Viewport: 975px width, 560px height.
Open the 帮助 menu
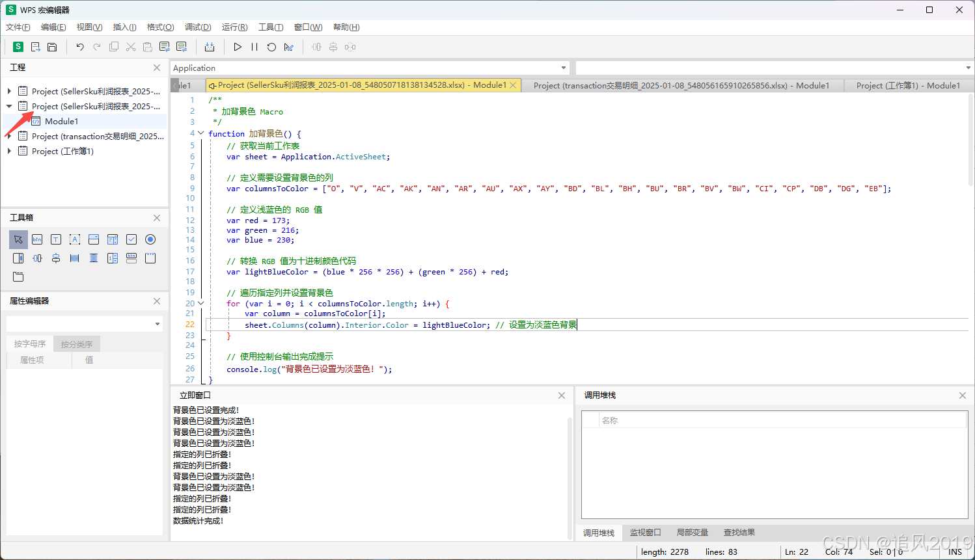tap(346, 27)
